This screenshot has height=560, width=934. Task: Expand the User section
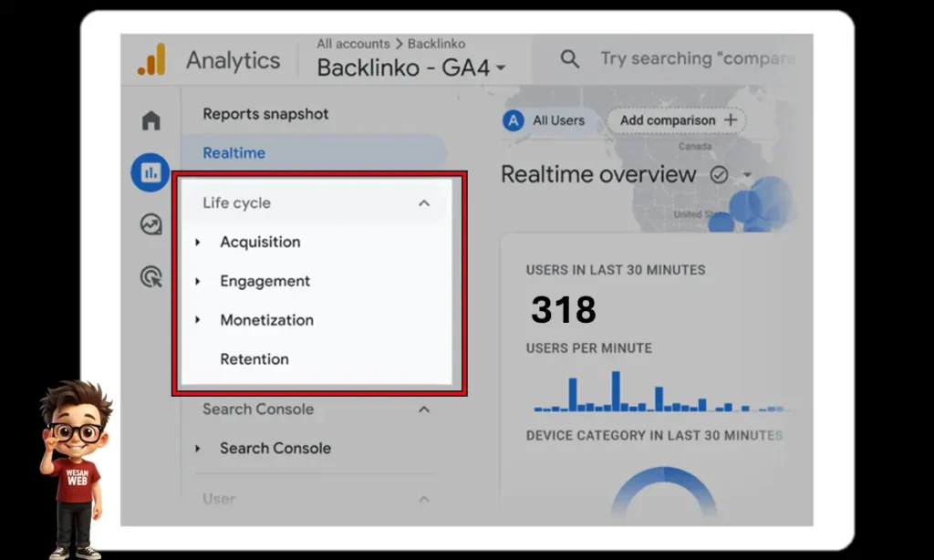[423, 499]
